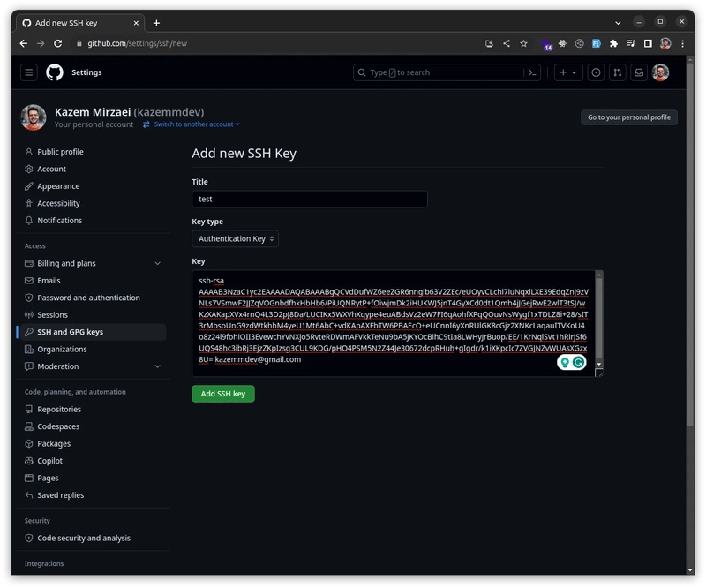Open Notifications settings

[59, 221]
